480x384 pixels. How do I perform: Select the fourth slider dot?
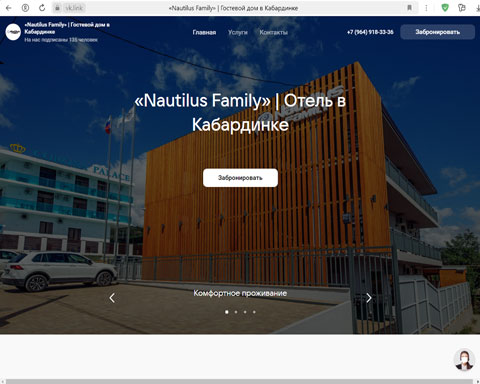(254, 312)
